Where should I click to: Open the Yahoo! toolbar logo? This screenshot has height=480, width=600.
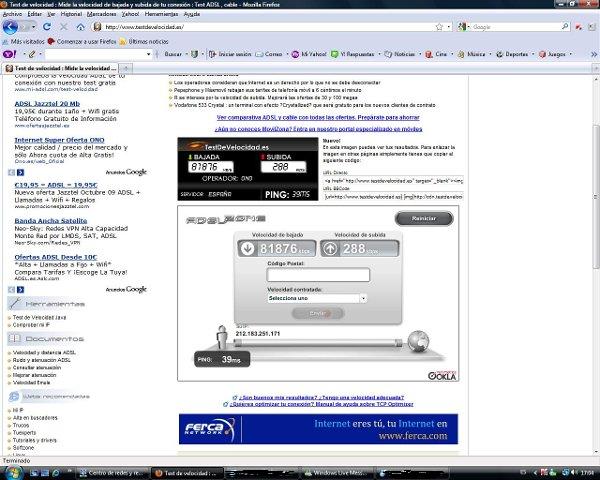pyautogui.click(x=10, y=54)
